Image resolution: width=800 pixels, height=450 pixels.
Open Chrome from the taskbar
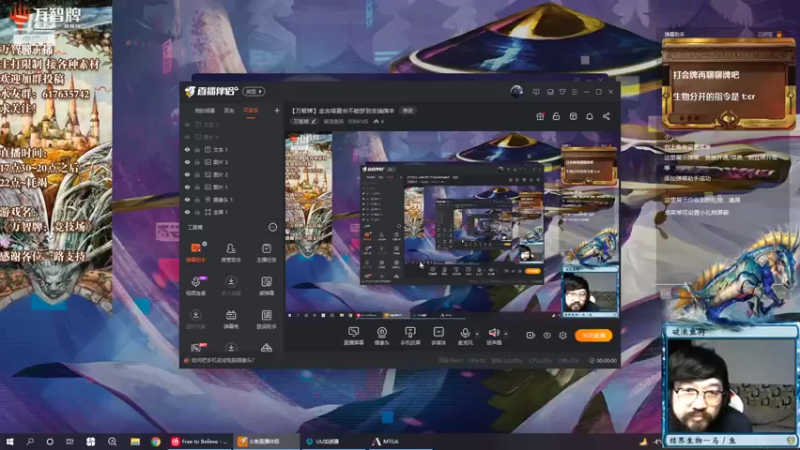tap(156, 441)
